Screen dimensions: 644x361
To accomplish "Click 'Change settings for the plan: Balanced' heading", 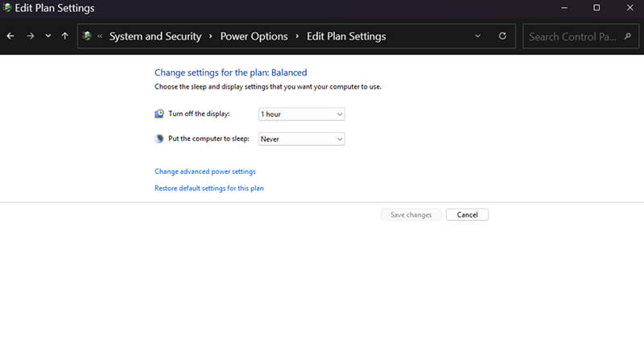I will pyautogui.click(x=230, y=73).
